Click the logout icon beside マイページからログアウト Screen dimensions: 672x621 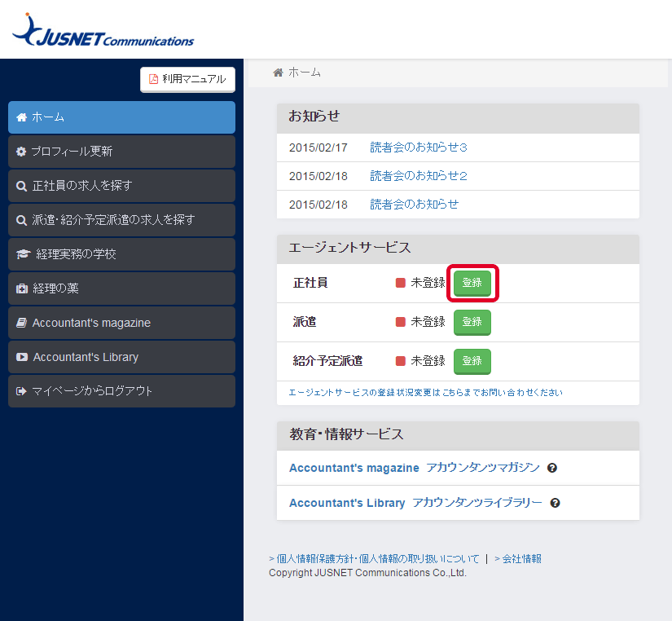click(x=21, y=391)
